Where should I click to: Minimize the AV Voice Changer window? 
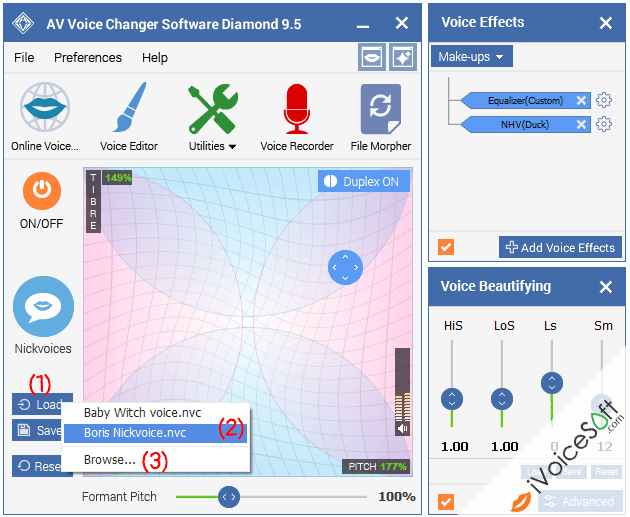coord(362,26)
